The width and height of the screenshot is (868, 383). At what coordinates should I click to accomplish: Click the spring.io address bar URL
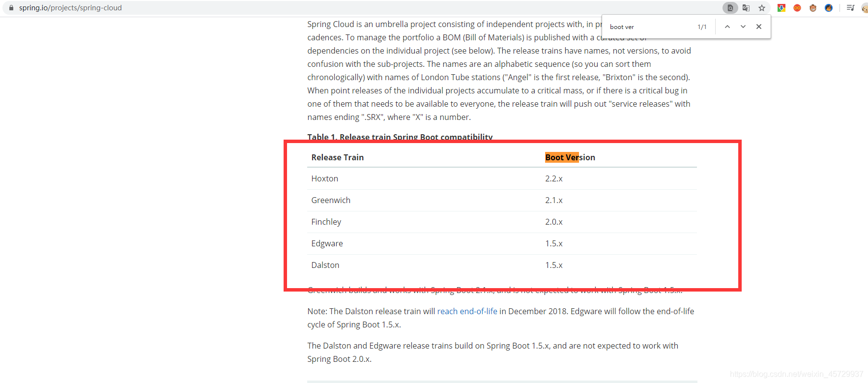[70, 8]
